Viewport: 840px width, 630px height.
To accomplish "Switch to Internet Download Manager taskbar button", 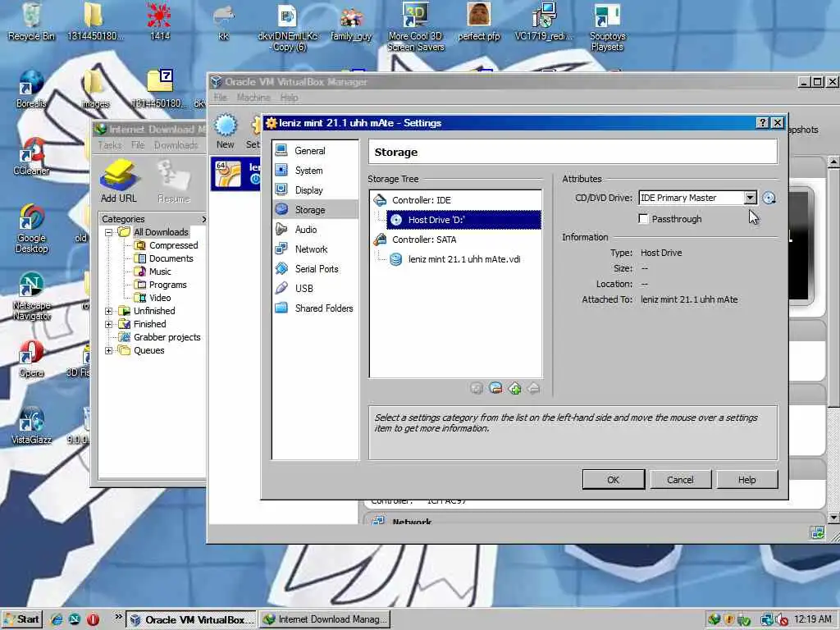I will coord(325,619).
